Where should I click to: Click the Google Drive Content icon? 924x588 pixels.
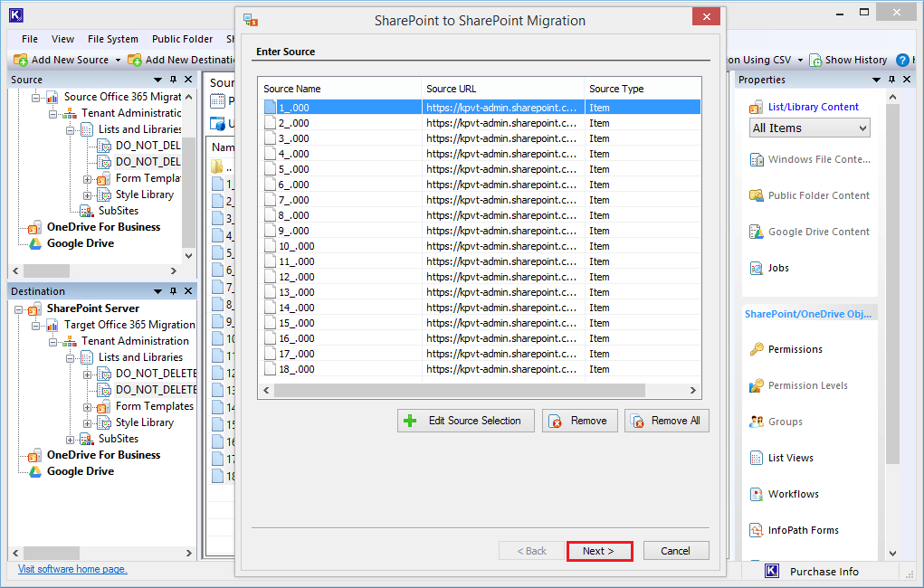756,232
